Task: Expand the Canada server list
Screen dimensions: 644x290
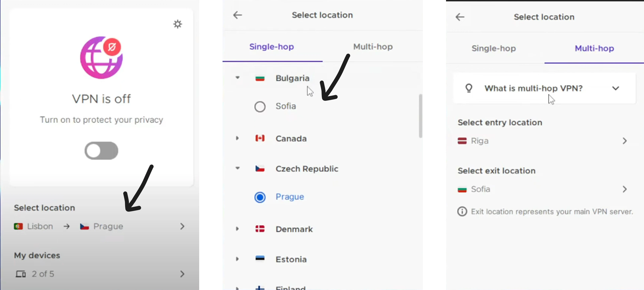Action: click(x=237, y=138)
